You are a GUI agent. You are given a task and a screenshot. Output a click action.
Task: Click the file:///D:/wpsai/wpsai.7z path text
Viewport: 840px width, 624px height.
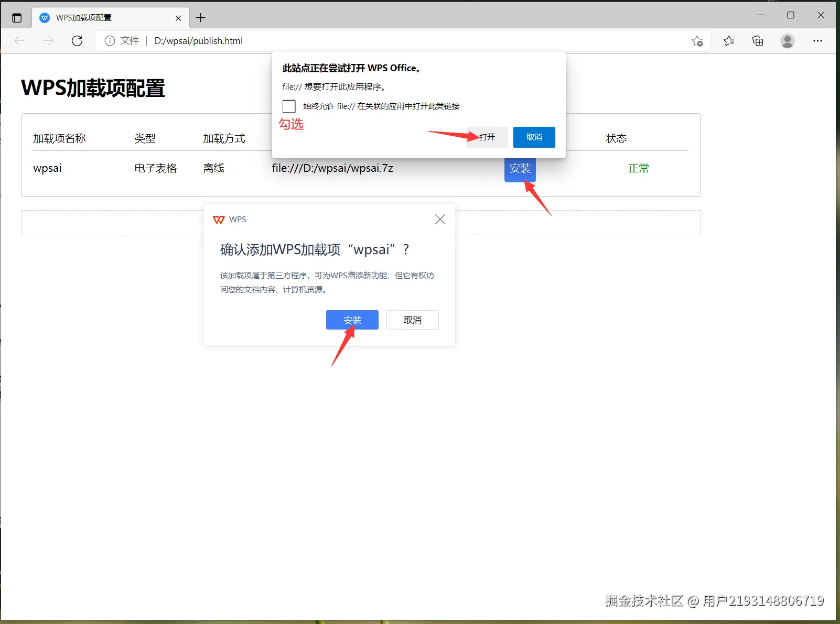tap(332, 168)
